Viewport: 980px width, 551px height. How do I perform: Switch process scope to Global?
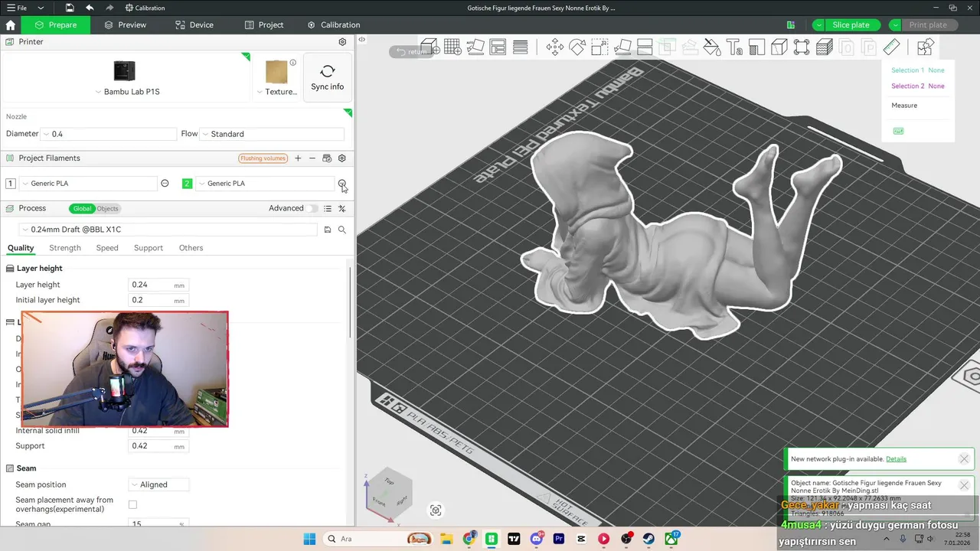[x=82, y=208]
